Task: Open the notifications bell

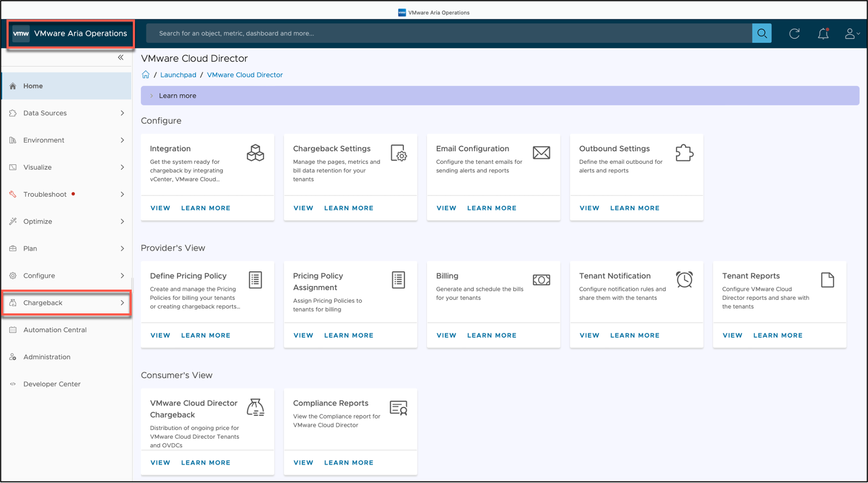Action: coord(823,34)
